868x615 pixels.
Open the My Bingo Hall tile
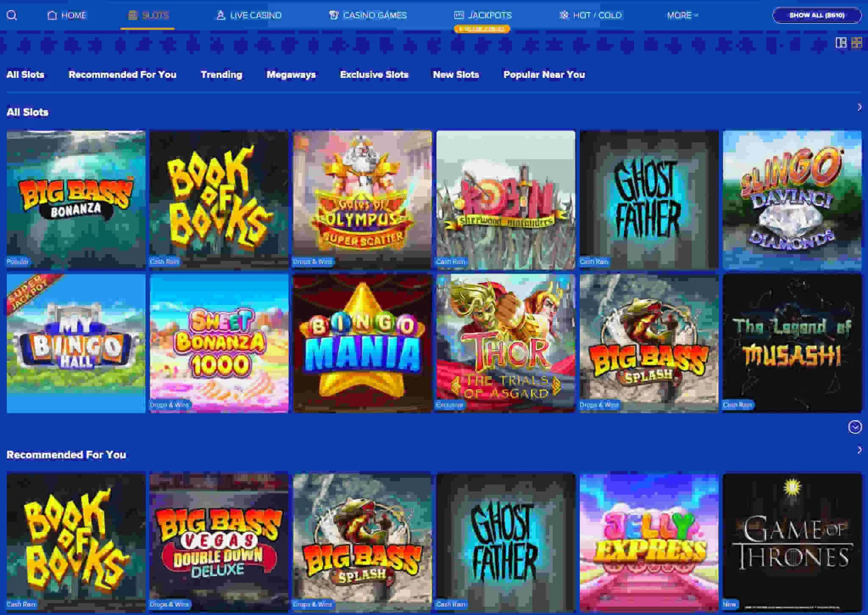tap(76, 343)
